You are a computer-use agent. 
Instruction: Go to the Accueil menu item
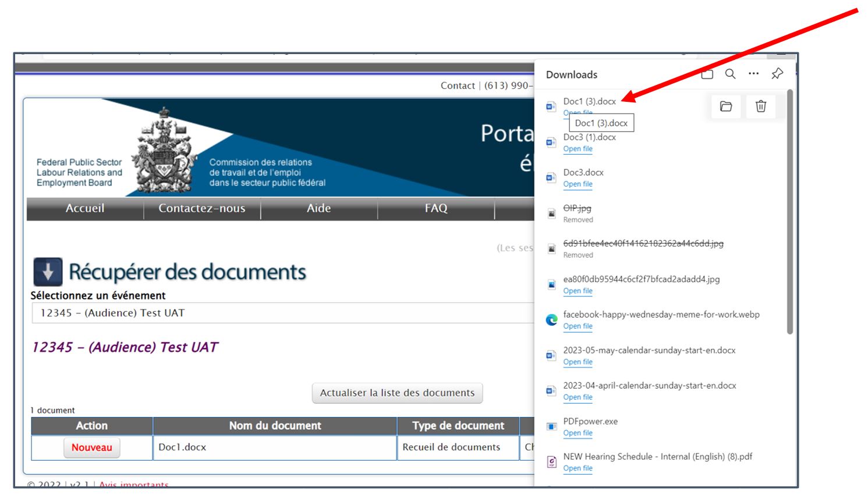click(85, 208)
